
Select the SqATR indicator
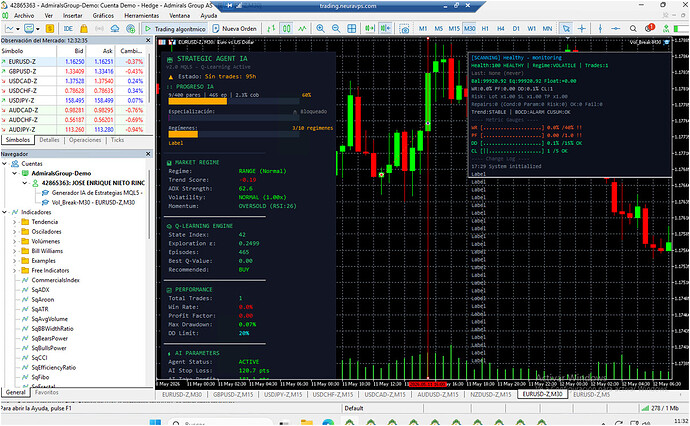click(x=40, y=309)
